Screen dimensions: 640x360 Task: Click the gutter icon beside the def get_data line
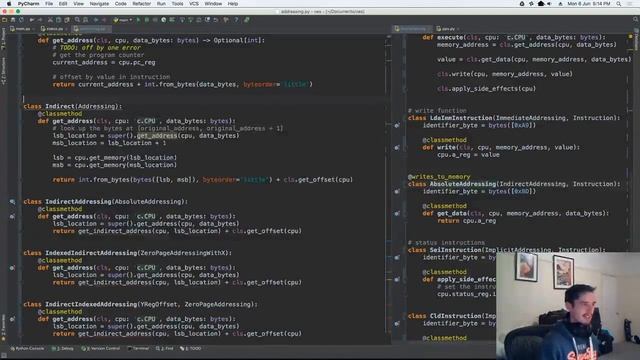pyautogui.click(x=397, y=213)
